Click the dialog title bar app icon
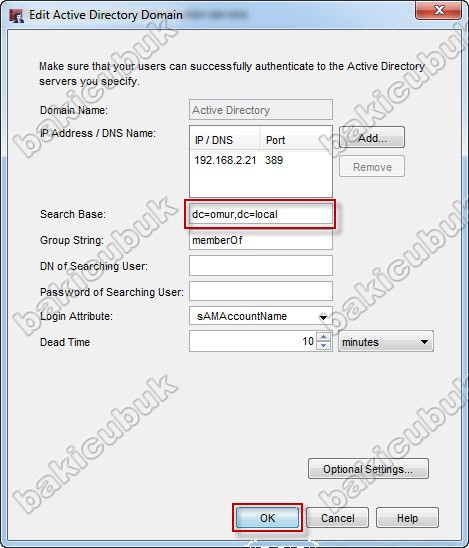469x548 pixels. pos(16,15)
